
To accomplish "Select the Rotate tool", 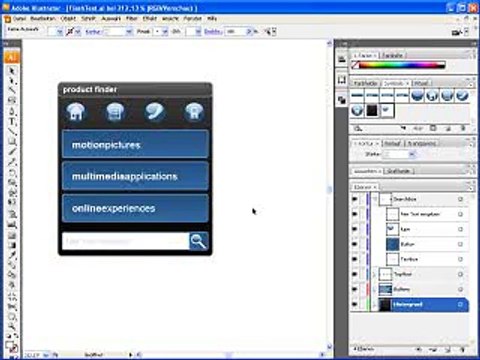I will click(x=12, y=172).
